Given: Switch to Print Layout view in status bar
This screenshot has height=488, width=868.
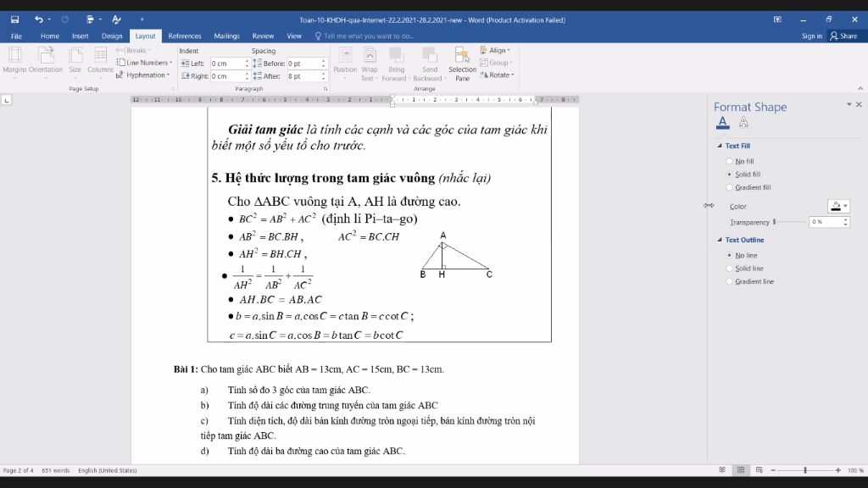Looking at the screenshot, I should [x=741, y=469].
